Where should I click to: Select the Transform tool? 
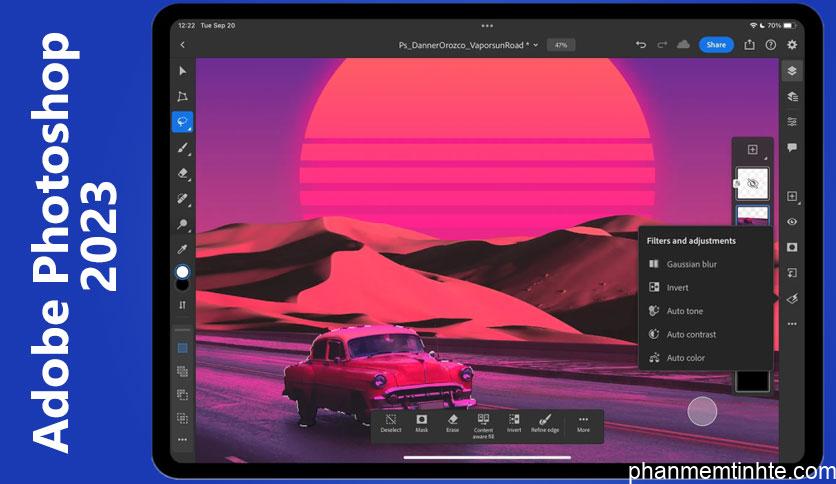[x=182, y=96]
